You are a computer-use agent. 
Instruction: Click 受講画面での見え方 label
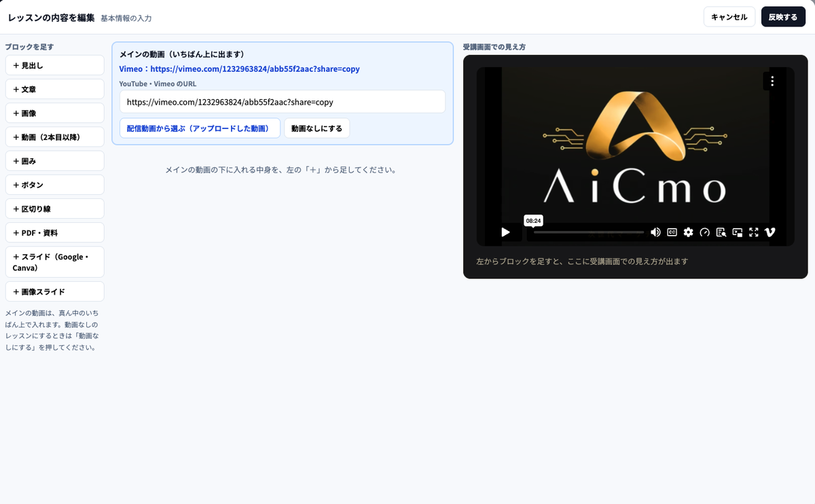pyautogui.click(x=494, y=47)
